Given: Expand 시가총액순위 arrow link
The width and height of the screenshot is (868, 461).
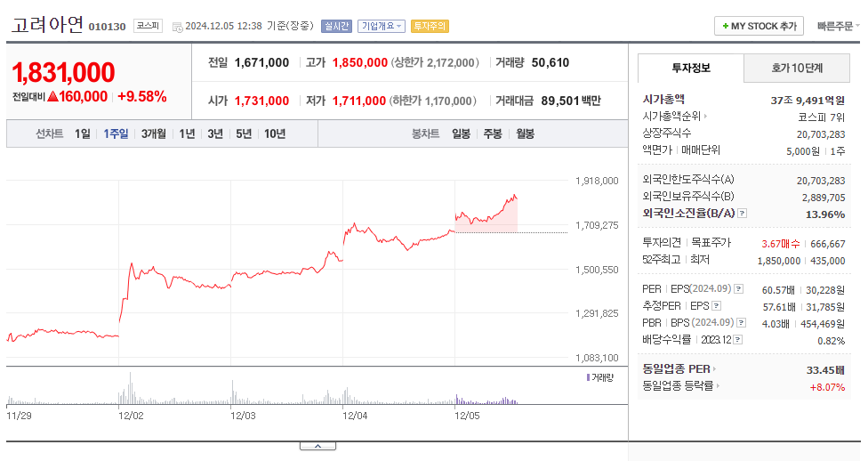Looking at the screenshot, I should [x=705, y=117].
